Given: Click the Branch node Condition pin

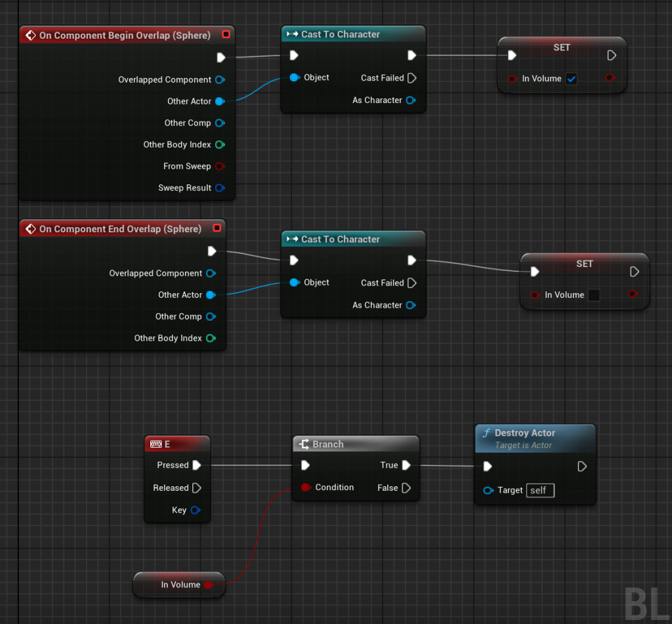Looking at the screenshot, I should click(x=305, y=488).
